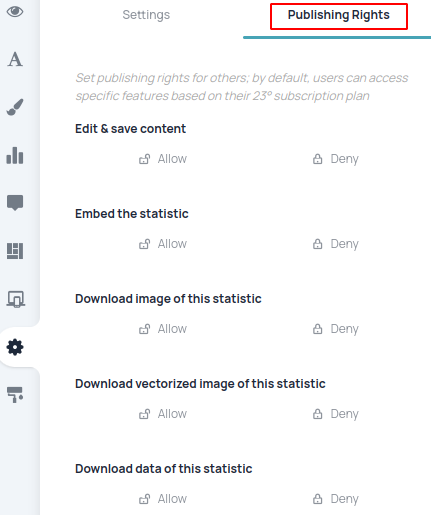Click the bar chart sidebar icon
The image size is (431, 515).
pos(15,155)
